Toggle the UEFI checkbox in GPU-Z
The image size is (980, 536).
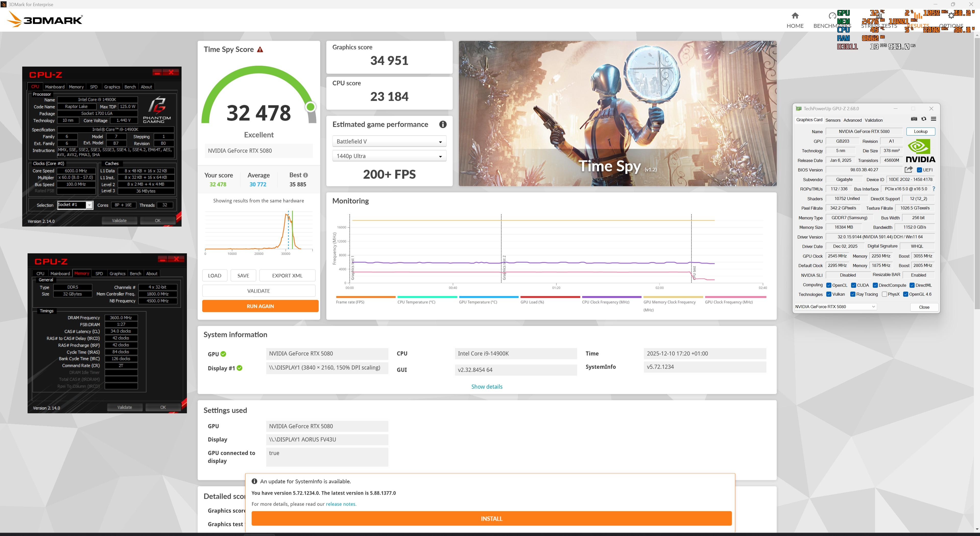click(919, 170)
